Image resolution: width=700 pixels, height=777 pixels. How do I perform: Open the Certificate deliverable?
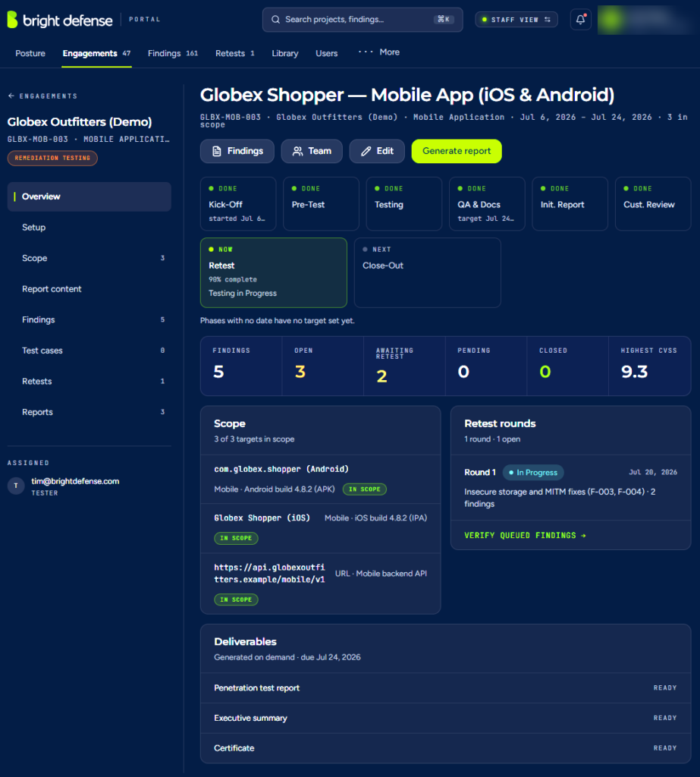445,748
